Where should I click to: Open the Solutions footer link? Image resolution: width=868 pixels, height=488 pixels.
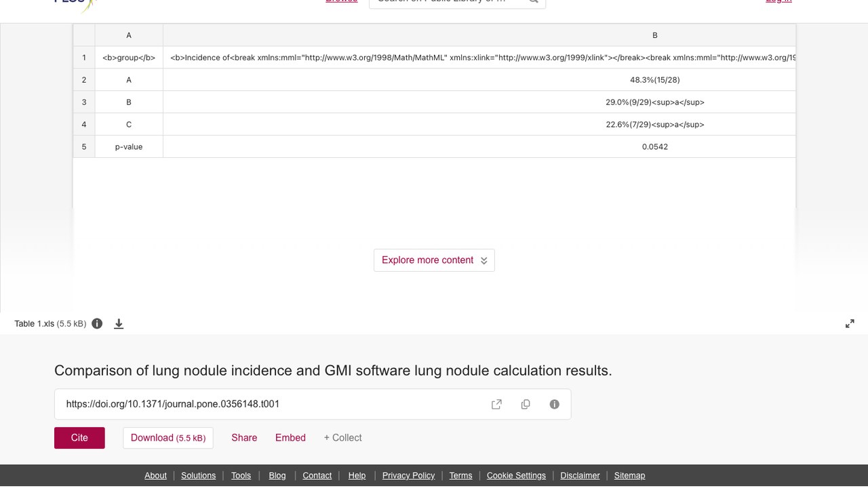click(x=199, y=476)
